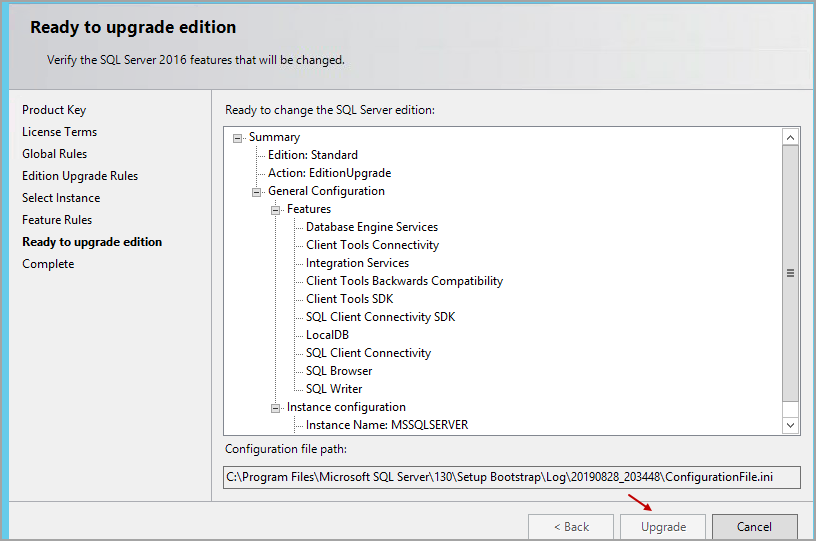Image resolution: width=816 pixels, height=541 pixels.
Task: Collapse the Features node
Action: 275,211
